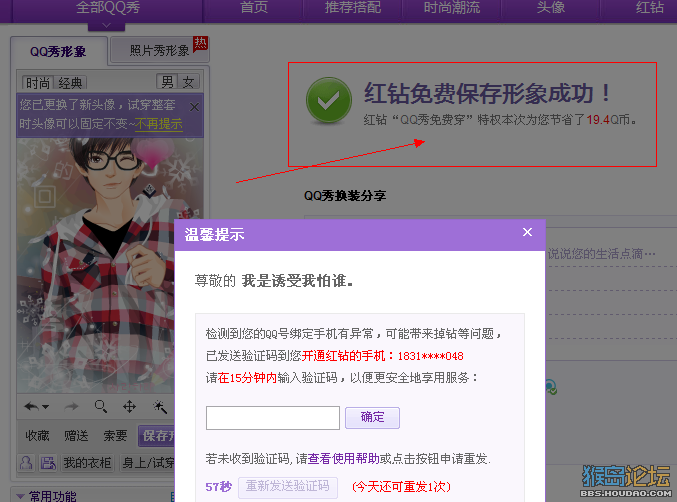Choose the 男 gender toggle
677x502 pixels.
(167, 82)
